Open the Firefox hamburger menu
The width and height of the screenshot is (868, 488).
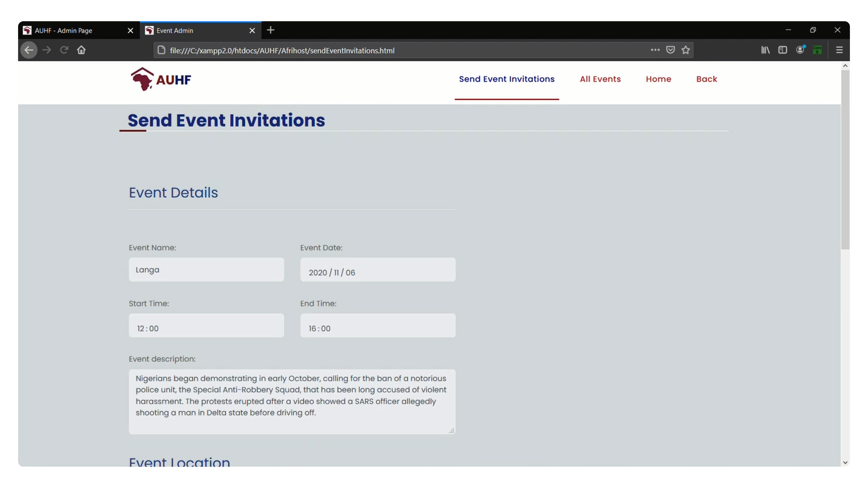[839, 50]
